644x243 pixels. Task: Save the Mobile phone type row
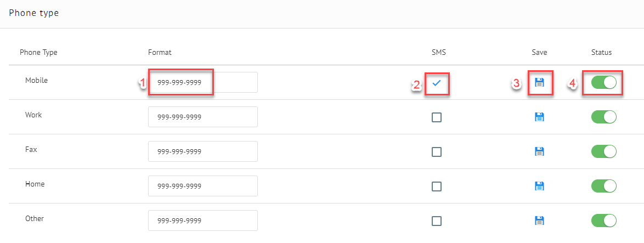[x=539, y=82]
